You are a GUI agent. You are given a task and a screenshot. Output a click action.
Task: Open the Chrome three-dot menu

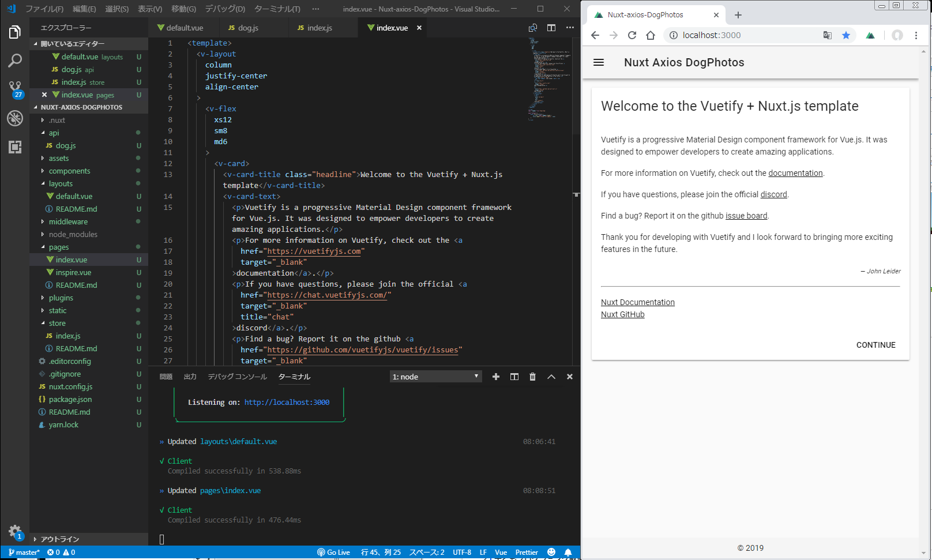[916, 35]
